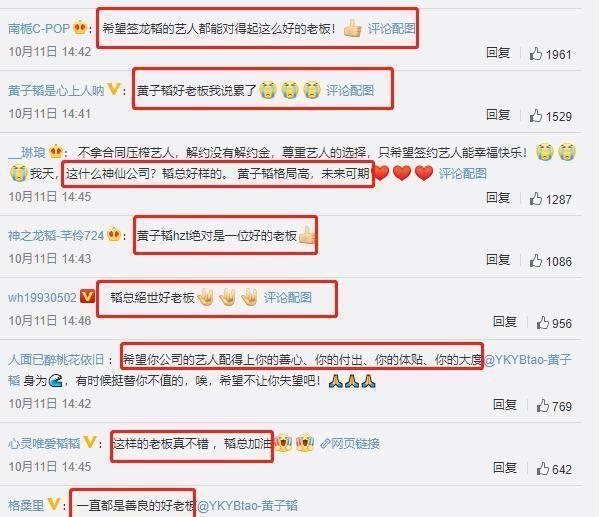Click thumbs-up icon beside 1529
Image resolution: width=599 pixels, height=517 pixels.
(536, 116)
